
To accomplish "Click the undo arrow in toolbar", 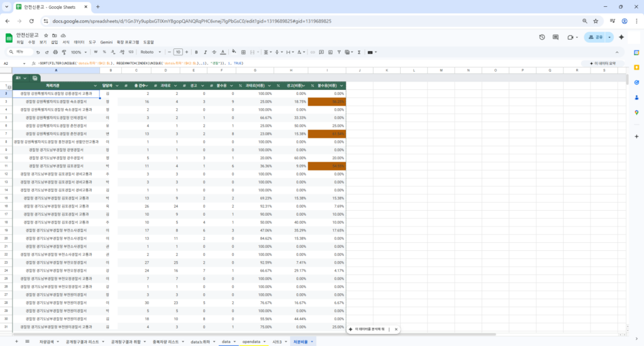I will coord(38,52).
